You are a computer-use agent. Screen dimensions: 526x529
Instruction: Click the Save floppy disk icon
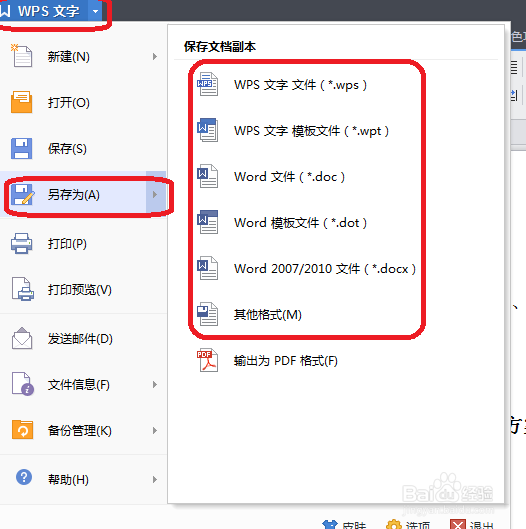(x=22, y=148)
